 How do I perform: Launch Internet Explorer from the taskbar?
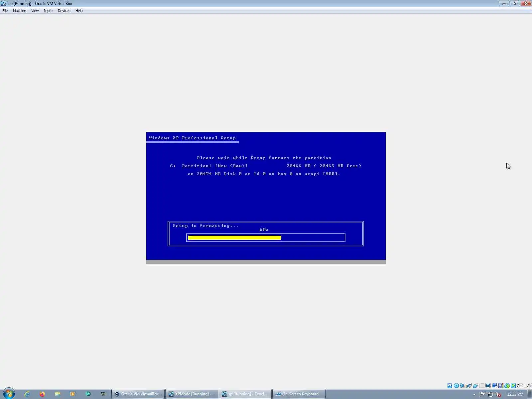[x=27, y=394]
